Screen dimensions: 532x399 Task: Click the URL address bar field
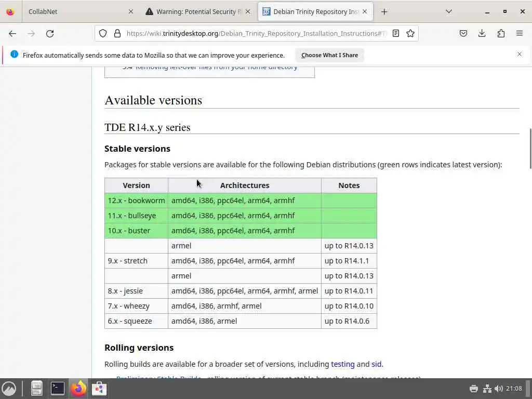(256, 33)
